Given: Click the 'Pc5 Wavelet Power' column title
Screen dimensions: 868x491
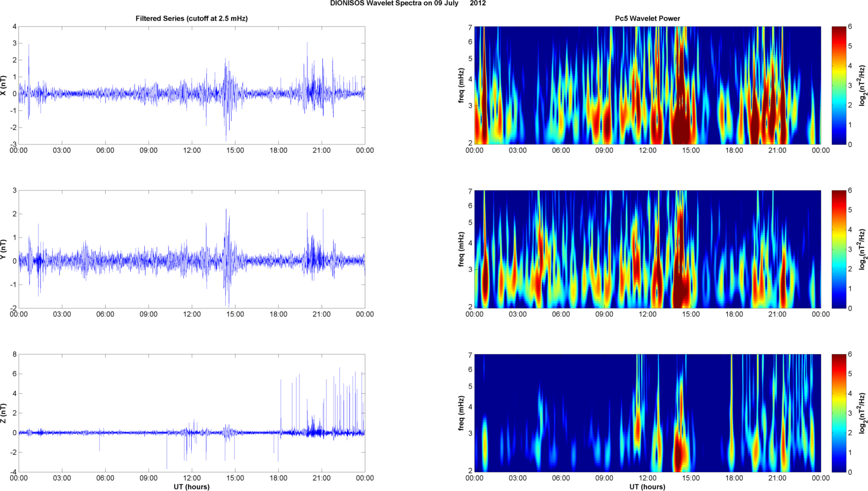Looking at the screenshot, I should [x=647, y=18].
